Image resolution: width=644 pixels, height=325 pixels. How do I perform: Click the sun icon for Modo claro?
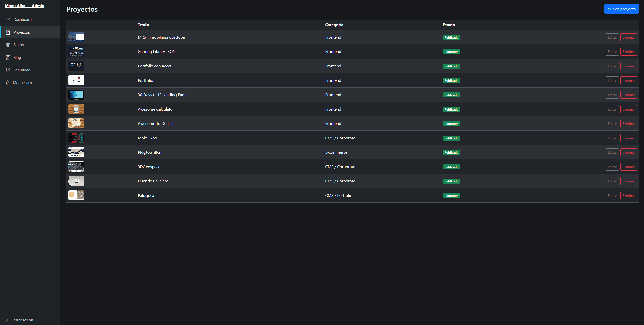point(7,83)
